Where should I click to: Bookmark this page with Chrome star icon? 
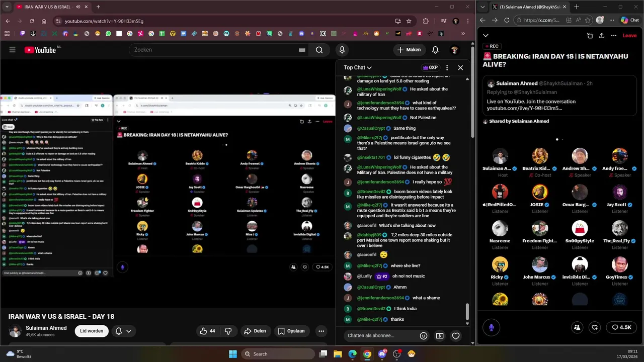click(409, 21)
